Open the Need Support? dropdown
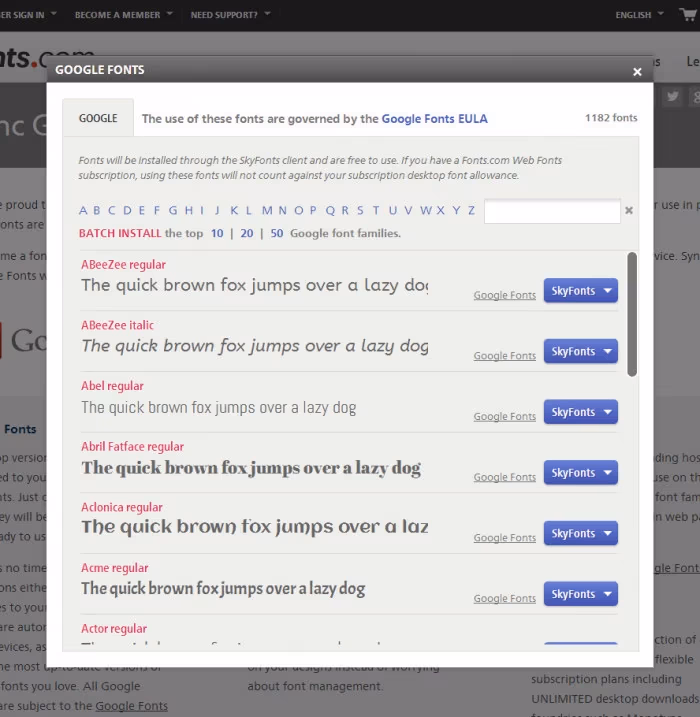The image size is (700, 717). (230, 15)
